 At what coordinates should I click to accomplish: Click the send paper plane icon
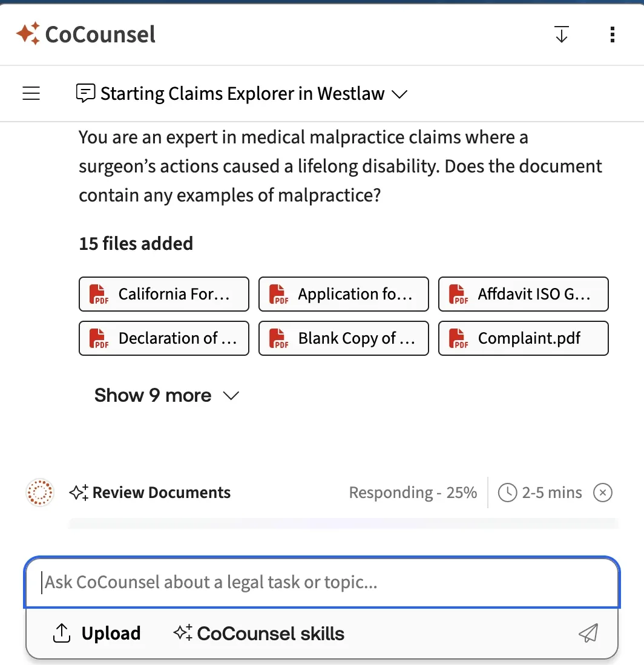588,633
